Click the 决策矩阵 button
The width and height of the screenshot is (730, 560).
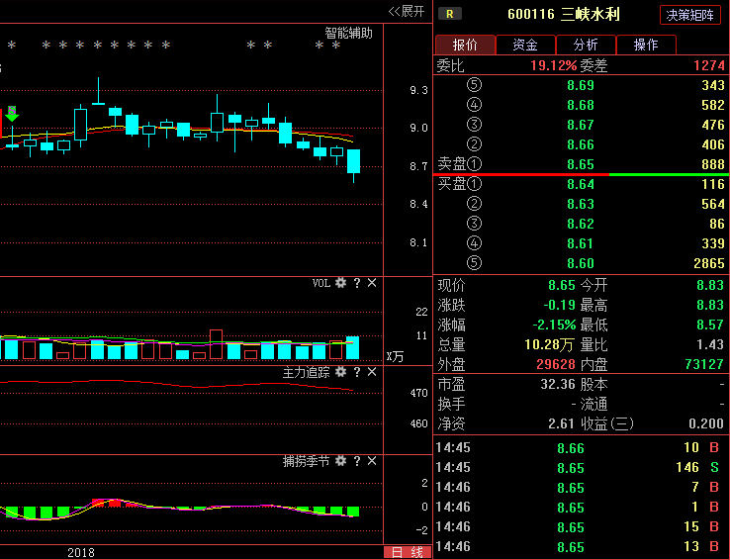coord(690,15)
